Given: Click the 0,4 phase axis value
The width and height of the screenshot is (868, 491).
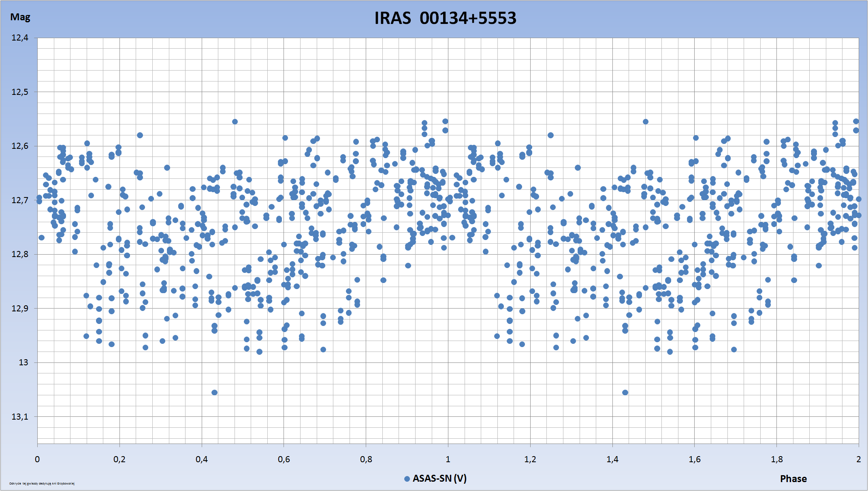Looking at the screenshot, I should (x=202, y=459).
